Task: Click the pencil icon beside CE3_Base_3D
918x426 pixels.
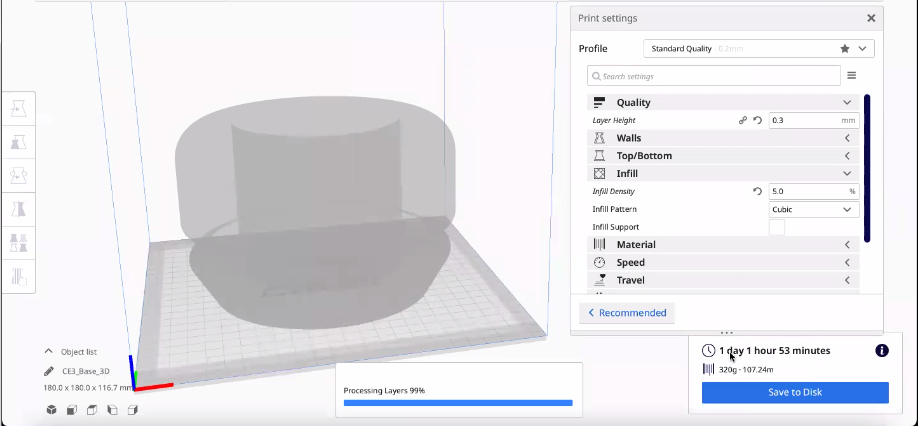Action: coord(49,371)
